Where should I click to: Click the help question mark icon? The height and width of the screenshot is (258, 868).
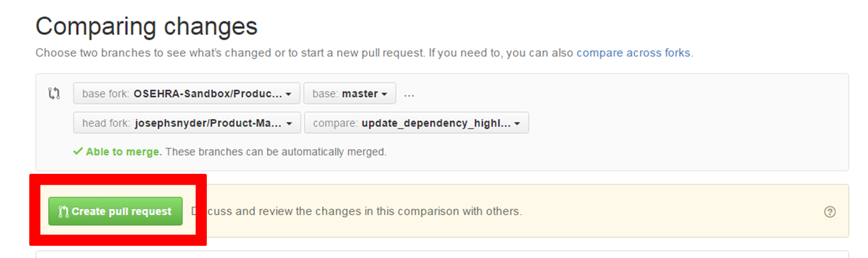point(829,212)
